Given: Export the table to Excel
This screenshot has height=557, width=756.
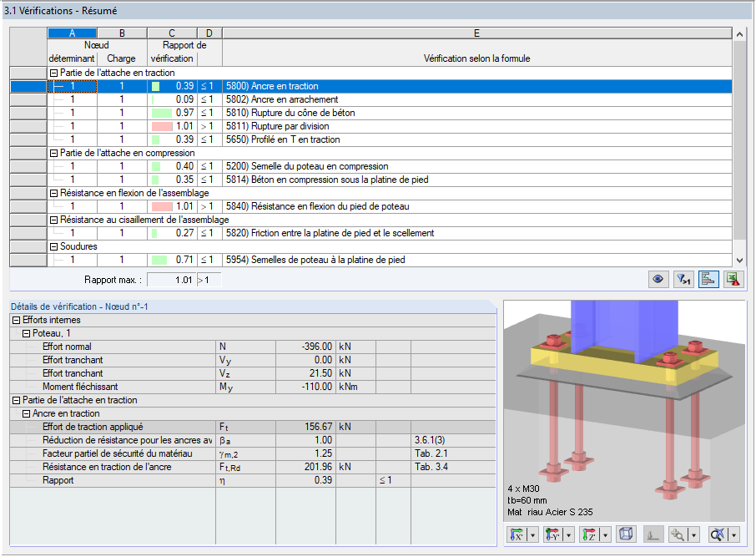Looking at the screenshot, I should (x=733, y=280).
